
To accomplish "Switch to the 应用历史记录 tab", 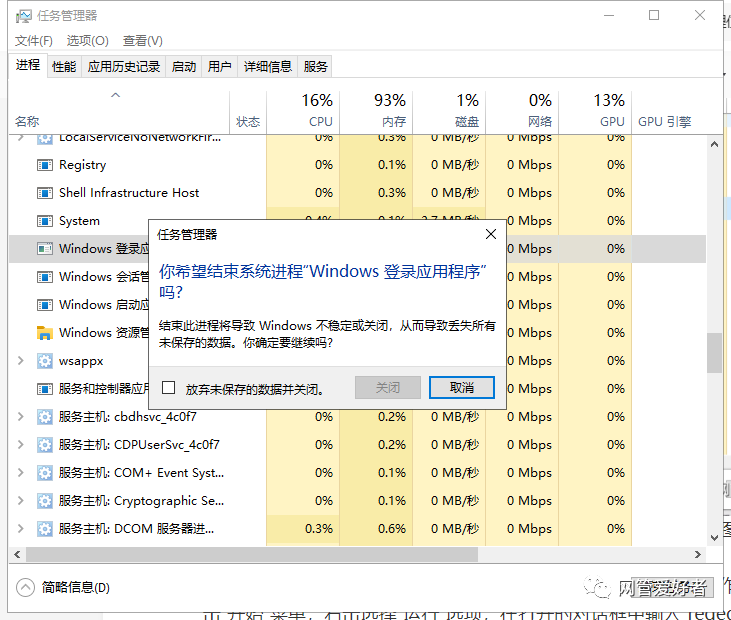I will (124, 67).
